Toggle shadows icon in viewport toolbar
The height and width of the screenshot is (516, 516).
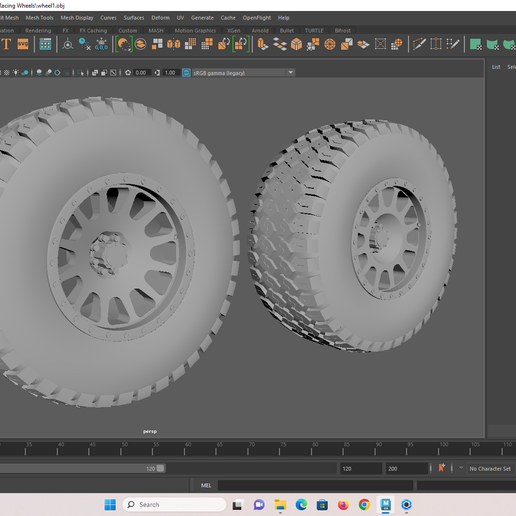25,72
